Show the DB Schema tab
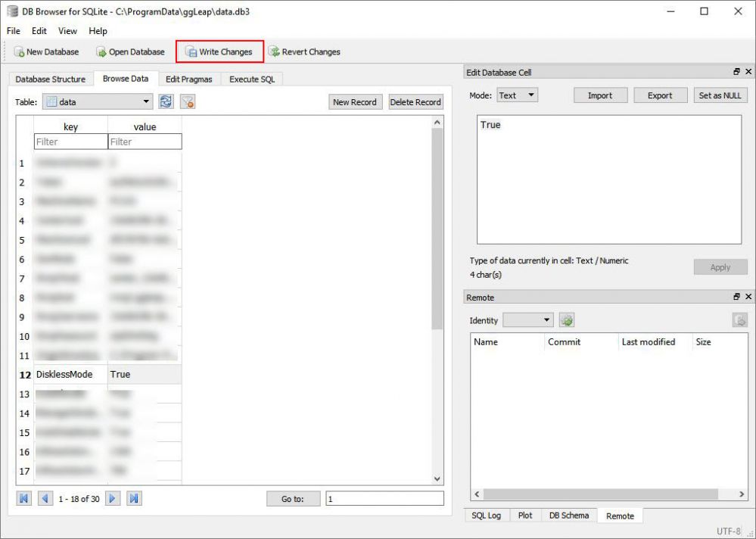 pyautogui.click(x=569, y=516)
